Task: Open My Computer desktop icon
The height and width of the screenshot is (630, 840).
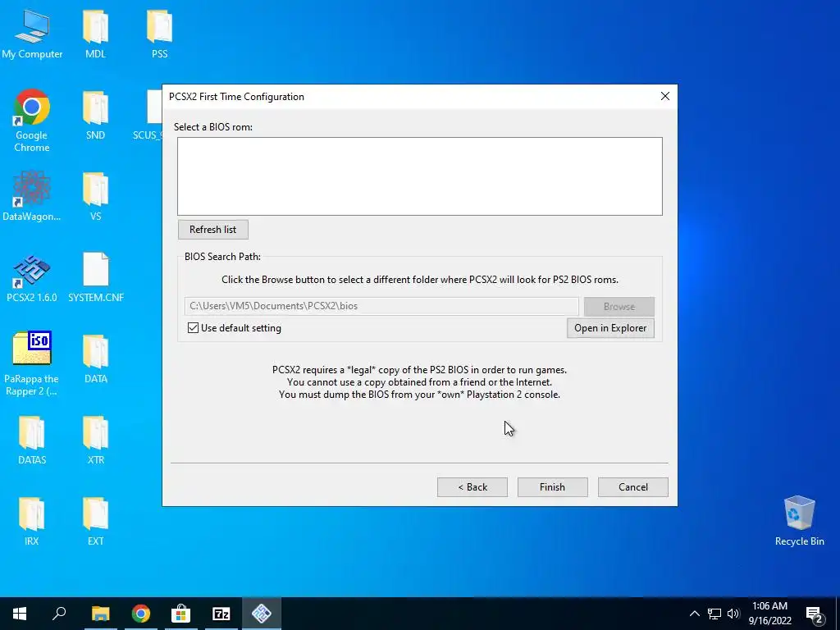Action: click(x=32, y=34)
